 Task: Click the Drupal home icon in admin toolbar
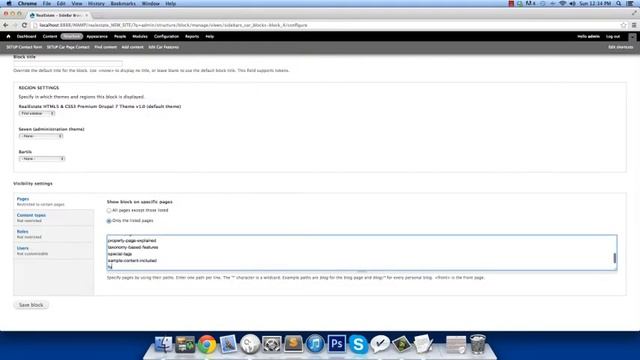pos(8,36)
